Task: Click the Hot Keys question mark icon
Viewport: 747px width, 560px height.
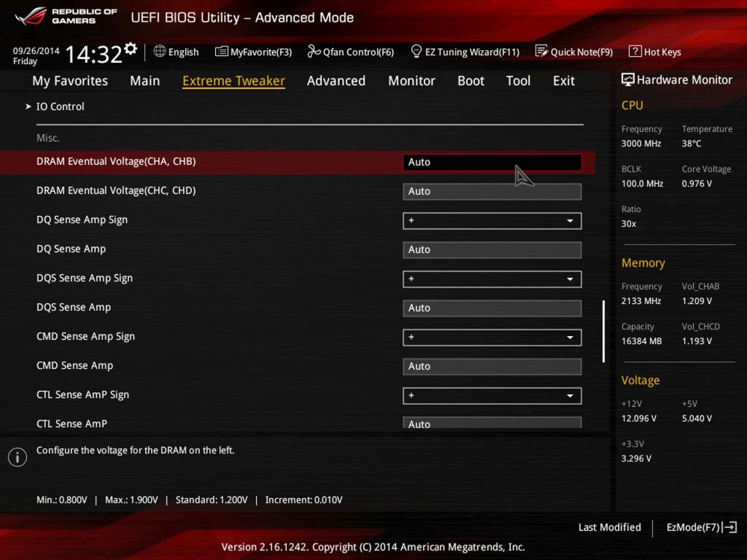Action: coord(635,51)
